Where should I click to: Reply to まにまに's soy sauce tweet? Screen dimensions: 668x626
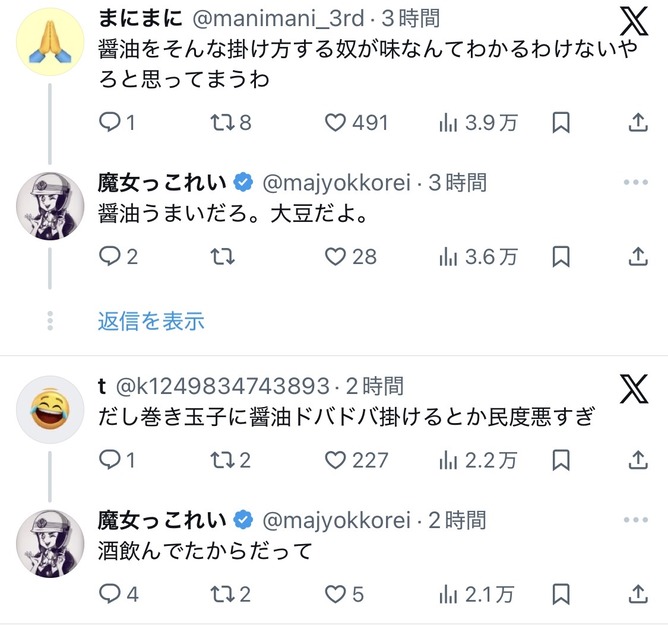point(110,122)
